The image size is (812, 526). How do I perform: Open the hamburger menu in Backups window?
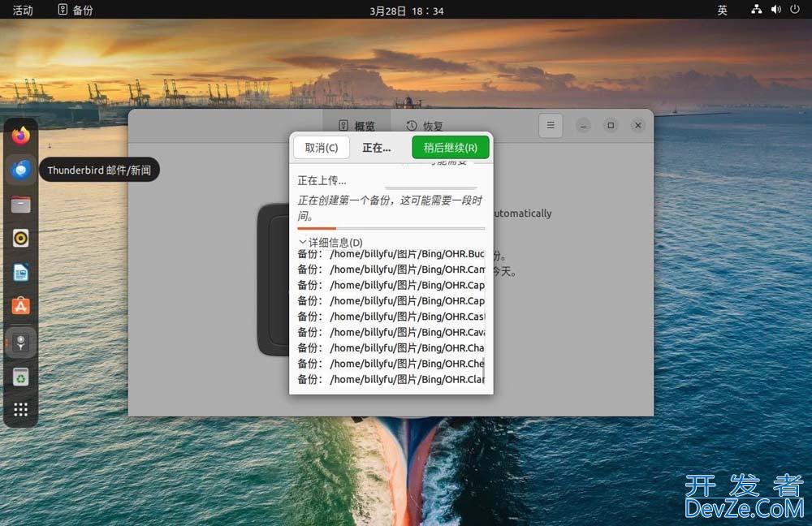click(551, 125)
